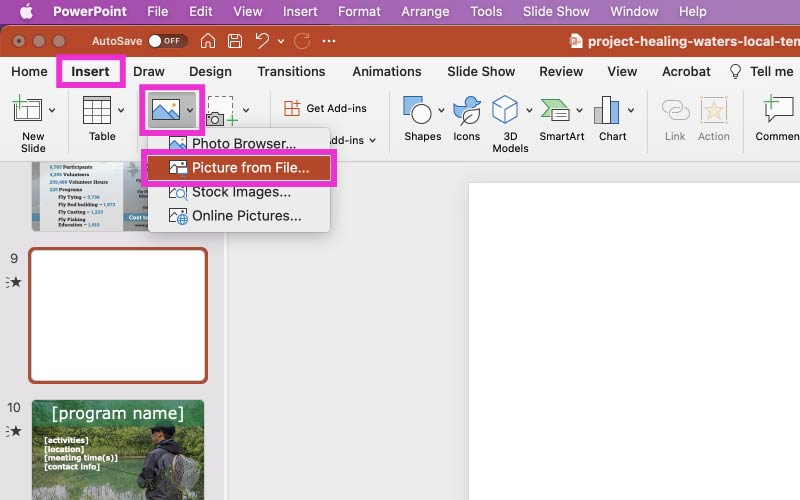This screenshot has height=500, width=800.
Task: Open the PowerPoint application menu
Action: 89,11
